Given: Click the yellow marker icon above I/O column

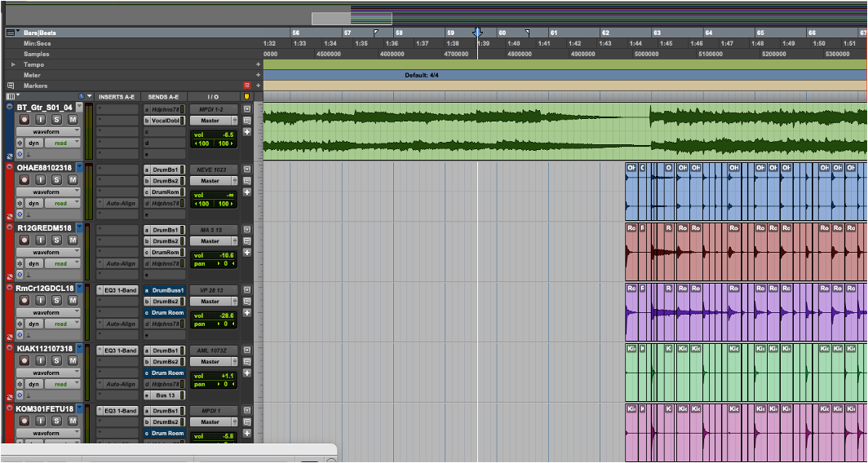Looking at the screenshot, I should [x=247, y=96].
